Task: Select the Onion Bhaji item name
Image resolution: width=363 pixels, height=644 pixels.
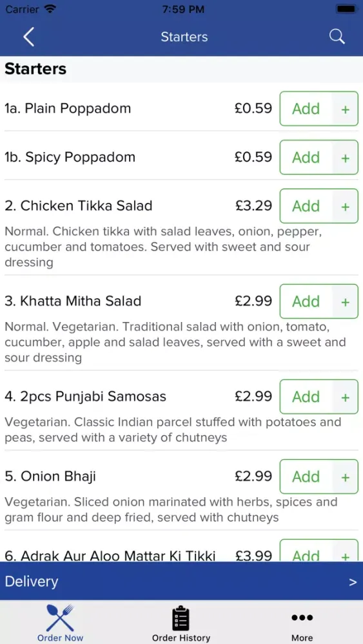Action: pyautogui.click(x=50, y=477)
